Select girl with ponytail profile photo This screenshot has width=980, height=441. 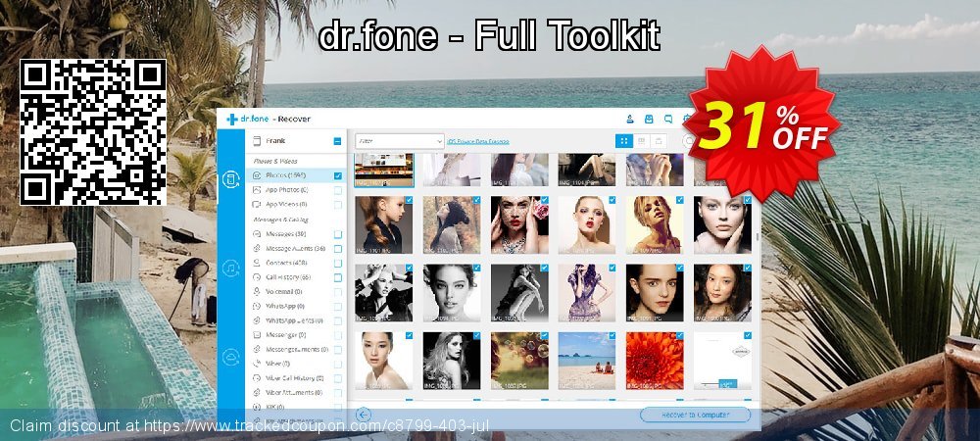pos(384,224)
